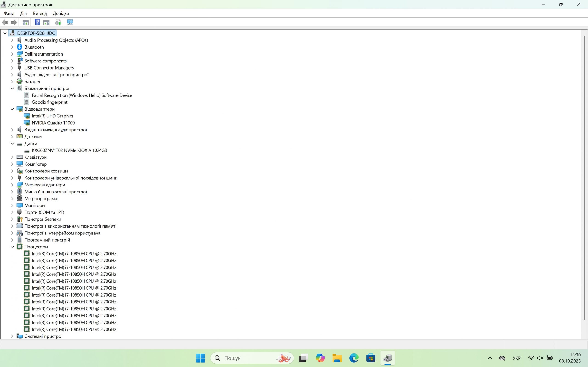Viewport: 588px width, 367px height.
Task: Click the blue Help question mark icon
Action: tap(37, 22)
